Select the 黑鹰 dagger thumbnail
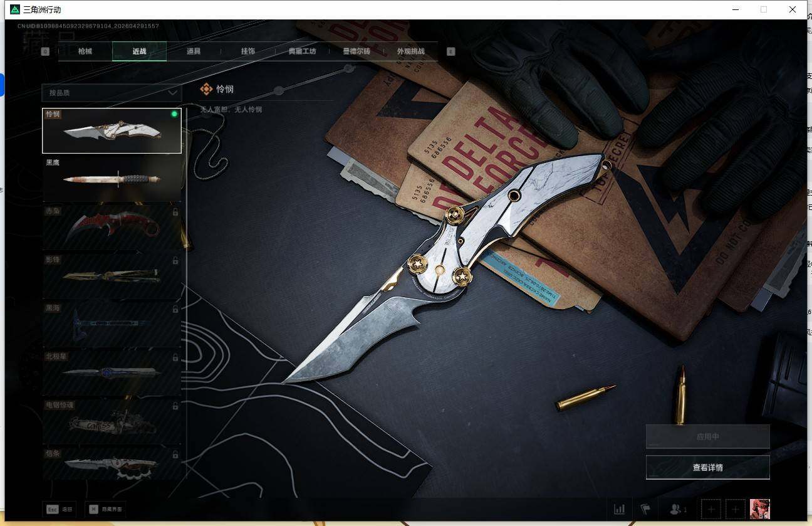The height and width of the screenshot is (526, 812). 112,179
